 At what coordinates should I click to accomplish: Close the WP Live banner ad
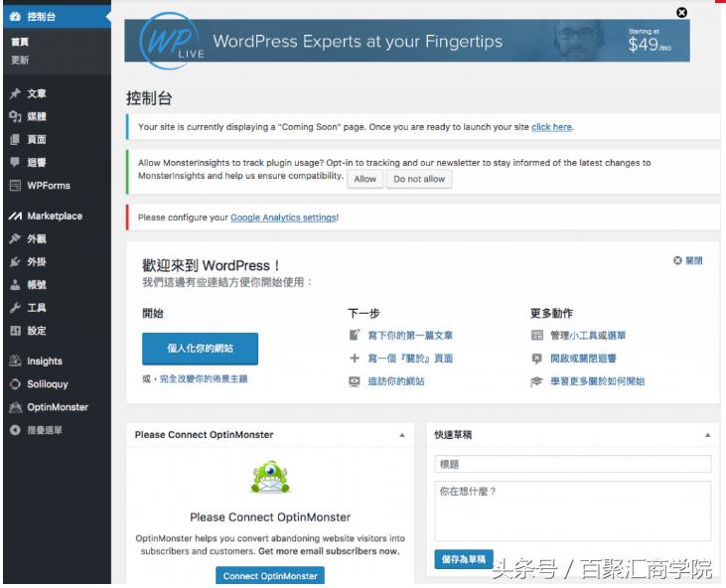[681, 13]
